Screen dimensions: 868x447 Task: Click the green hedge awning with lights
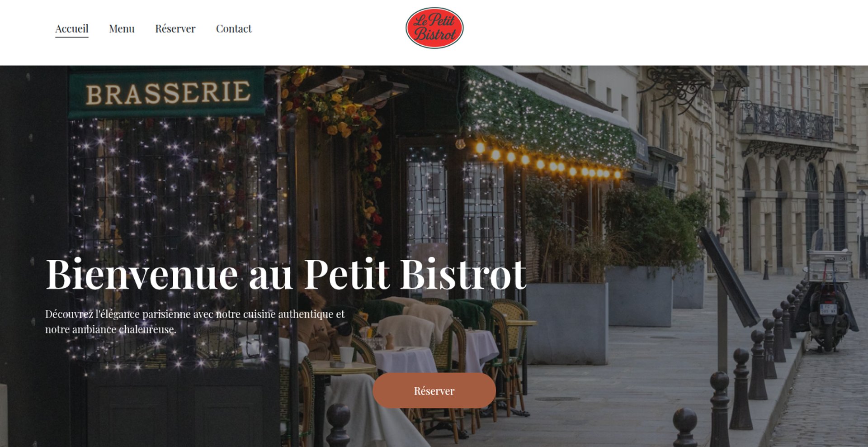click(547, 118)
